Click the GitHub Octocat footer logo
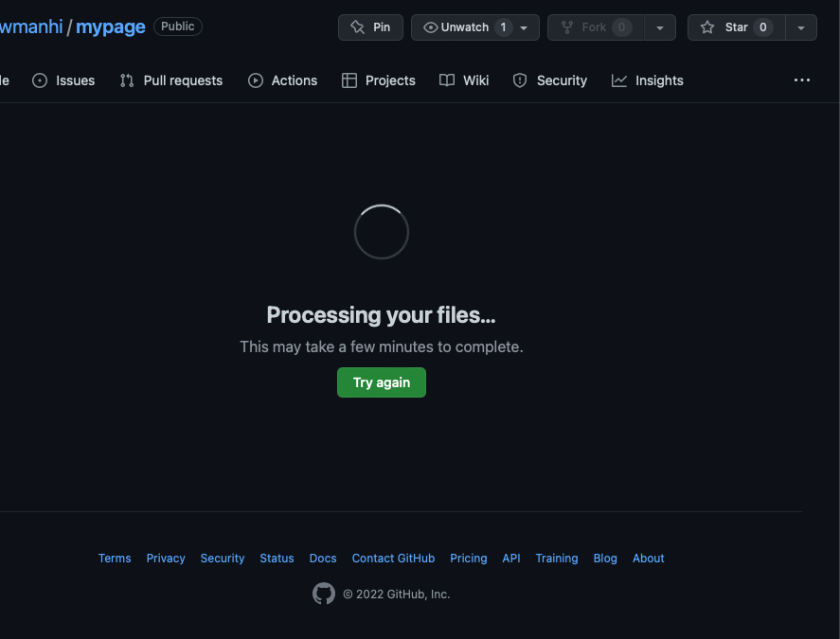This screenshot has height=639, width=840. click(x=324, y=594)
